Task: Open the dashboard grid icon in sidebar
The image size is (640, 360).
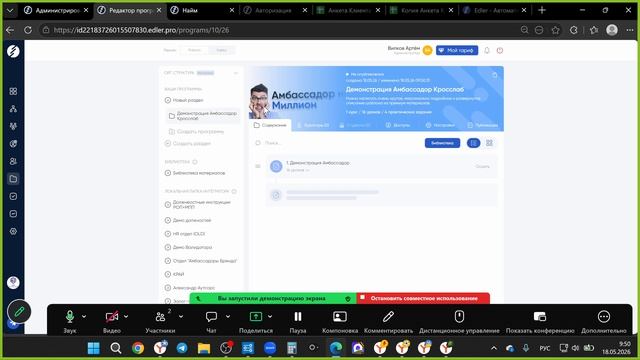Action: (x=13, y=91)
